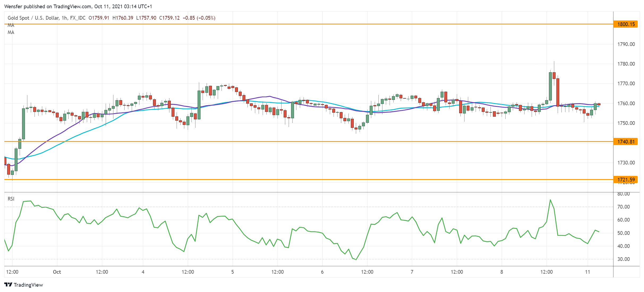Select the RSI indicator label
The width and height of the screenshot is (644, 292).
pos(11,199)
